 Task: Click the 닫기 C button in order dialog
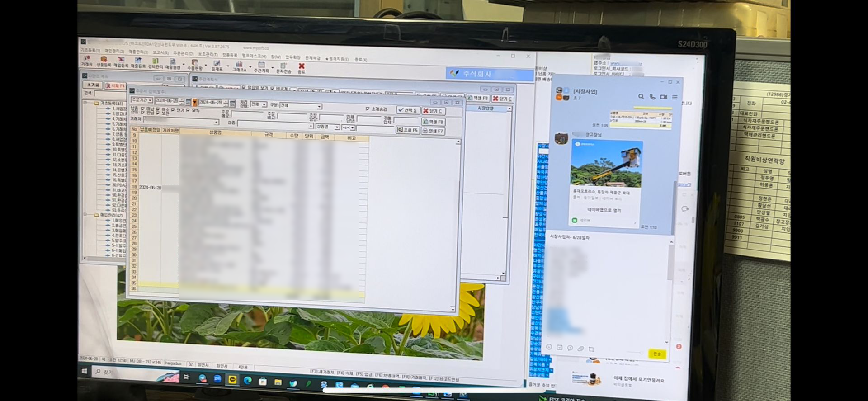click(433, 111)
